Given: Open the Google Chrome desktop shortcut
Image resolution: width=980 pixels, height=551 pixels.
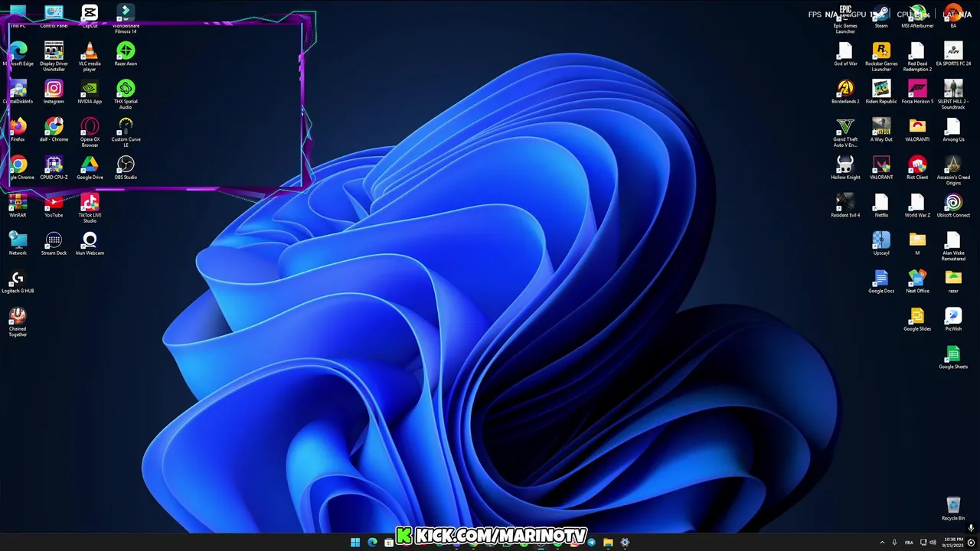Looking at the screenshot, I should tap(18, 168).
